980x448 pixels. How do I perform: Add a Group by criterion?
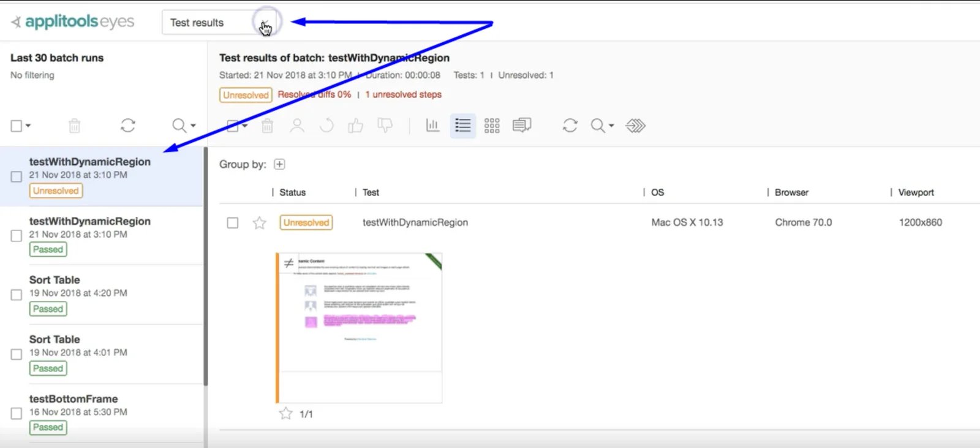point(279,164)
